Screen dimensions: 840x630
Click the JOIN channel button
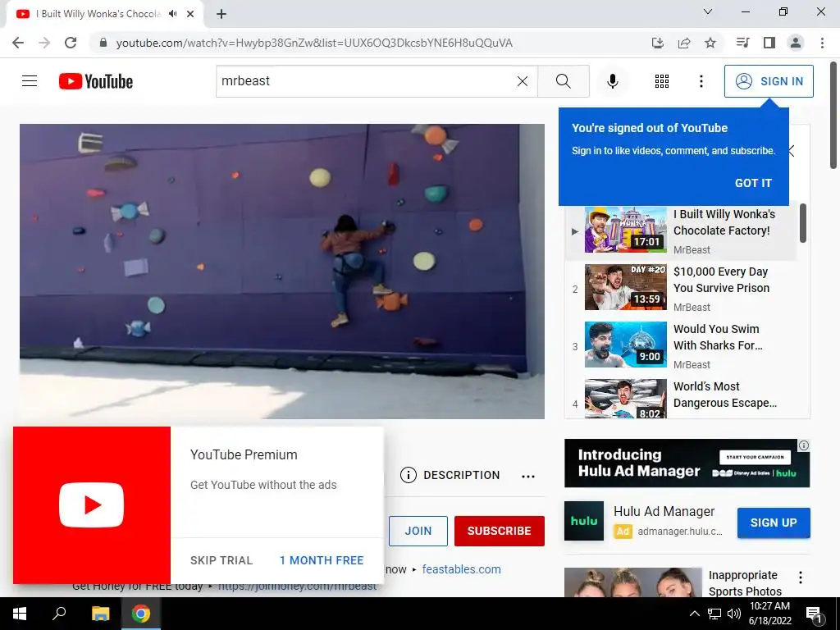(418, 531)
